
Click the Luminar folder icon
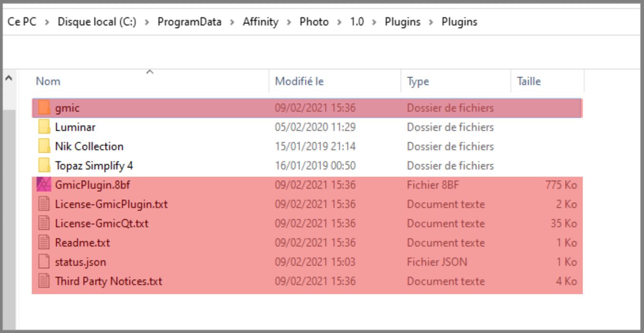coord(44,127)
